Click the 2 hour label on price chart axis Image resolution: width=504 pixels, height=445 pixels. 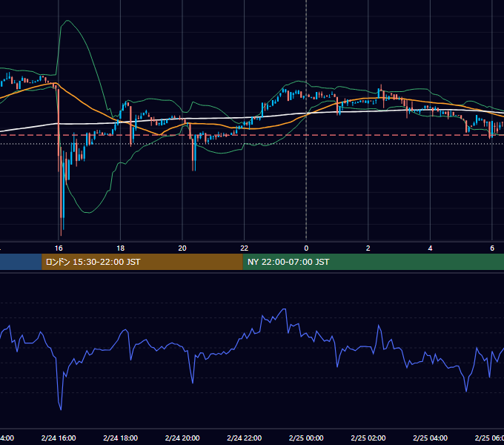pos(368,248)
